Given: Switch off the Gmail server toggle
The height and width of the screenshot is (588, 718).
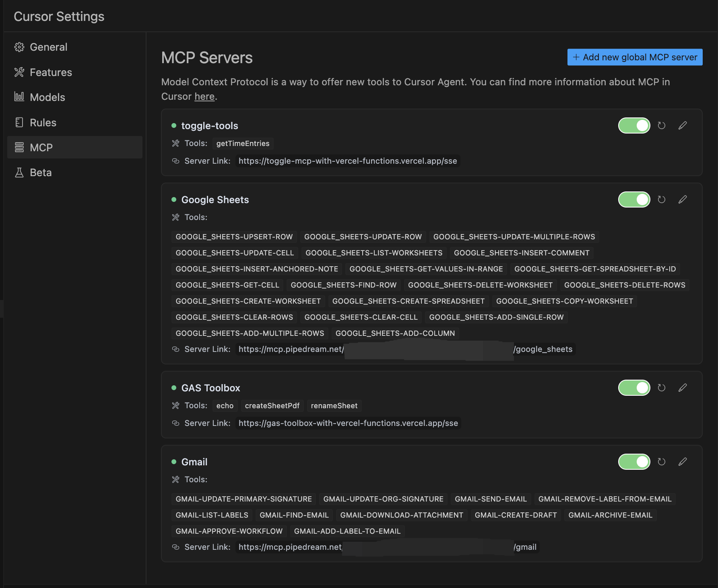Looking at the screenshot, I should (x=634, y=462).
